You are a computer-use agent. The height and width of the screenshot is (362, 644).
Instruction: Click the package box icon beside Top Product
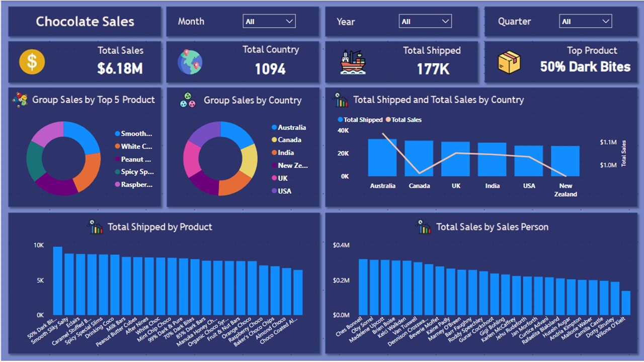tap(509, 62)
